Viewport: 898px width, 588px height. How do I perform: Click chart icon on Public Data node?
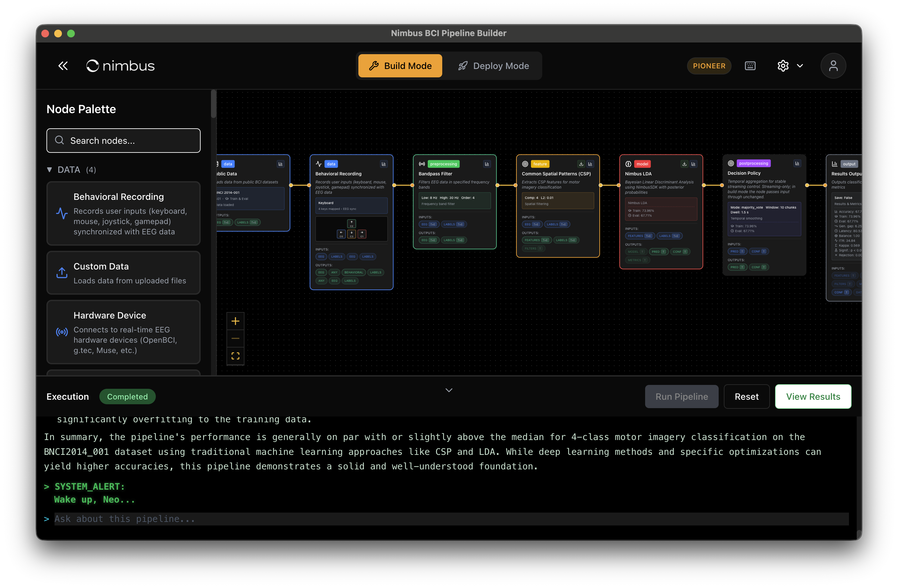pyautogui.click(x=280, y=164)
